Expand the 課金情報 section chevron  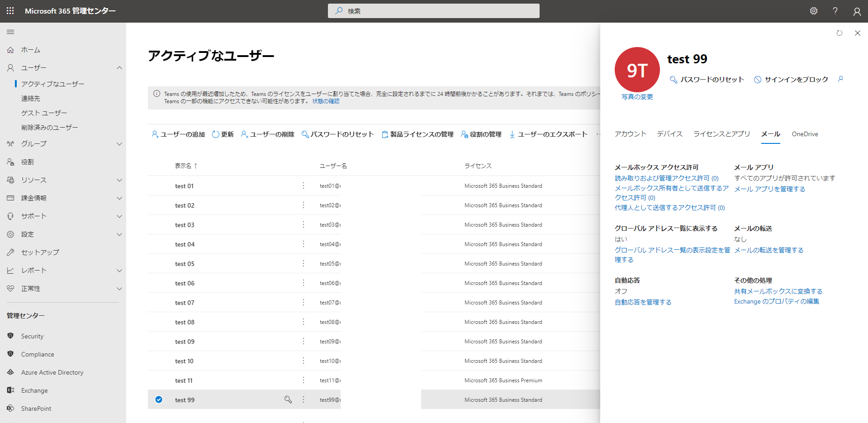point(119,198)
